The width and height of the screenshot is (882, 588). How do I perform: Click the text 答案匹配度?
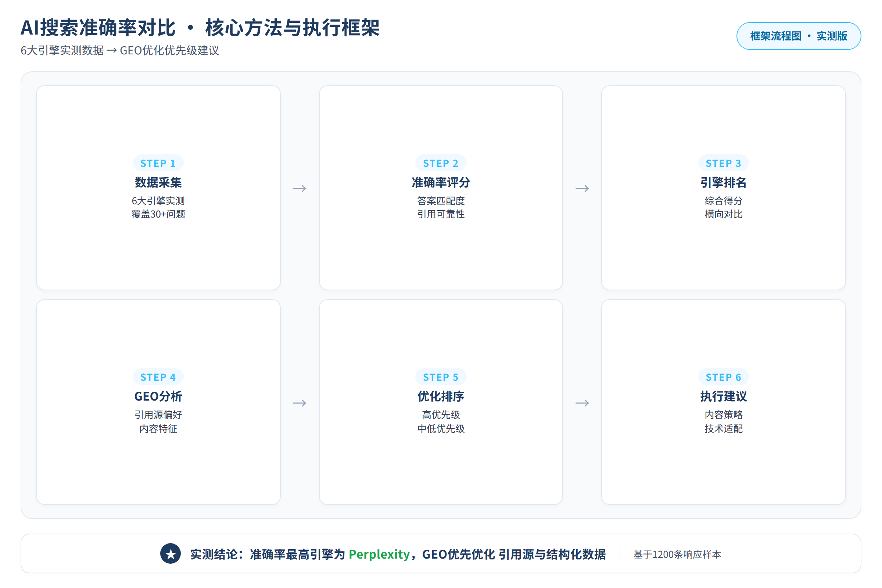click(441, 201)
